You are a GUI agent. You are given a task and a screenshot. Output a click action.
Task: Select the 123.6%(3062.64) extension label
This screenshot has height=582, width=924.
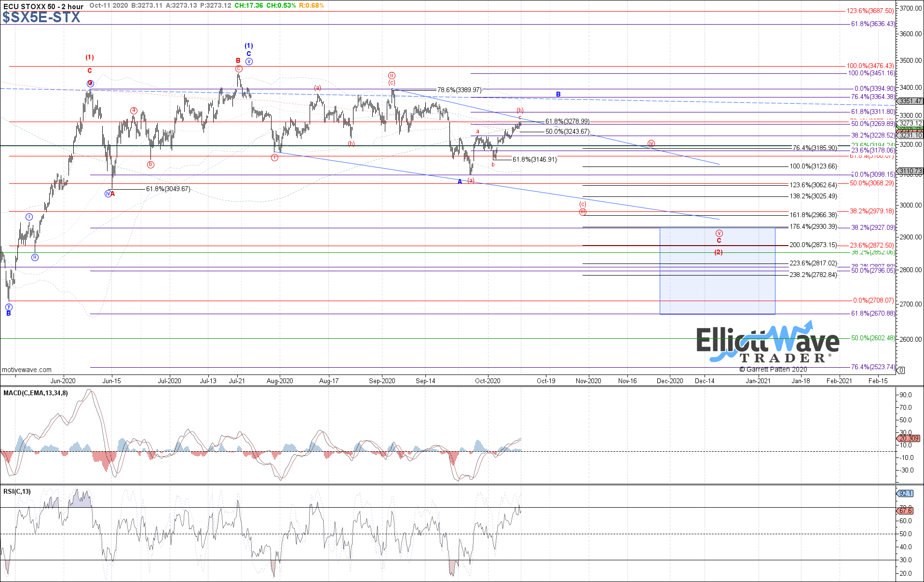(814, 185)
